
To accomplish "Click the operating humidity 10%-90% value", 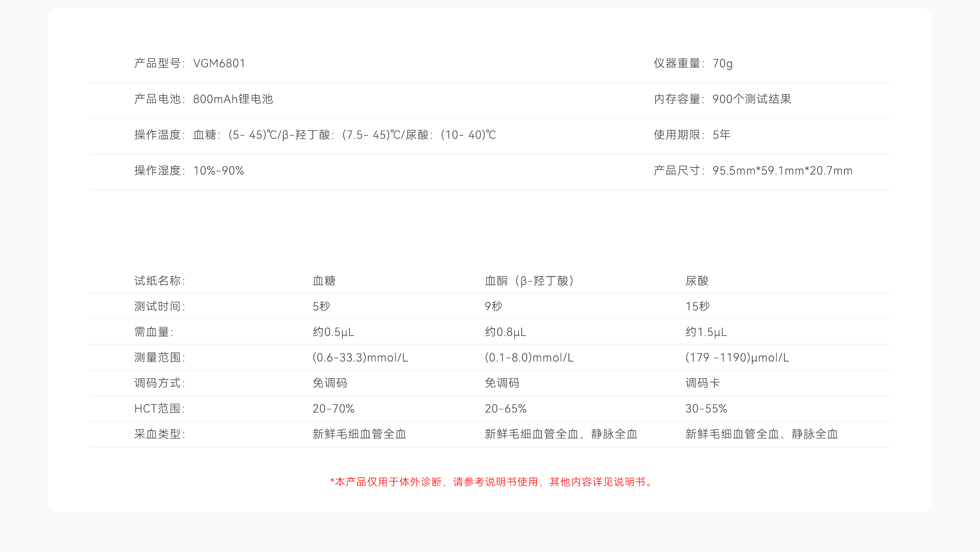I will (219, 170).
